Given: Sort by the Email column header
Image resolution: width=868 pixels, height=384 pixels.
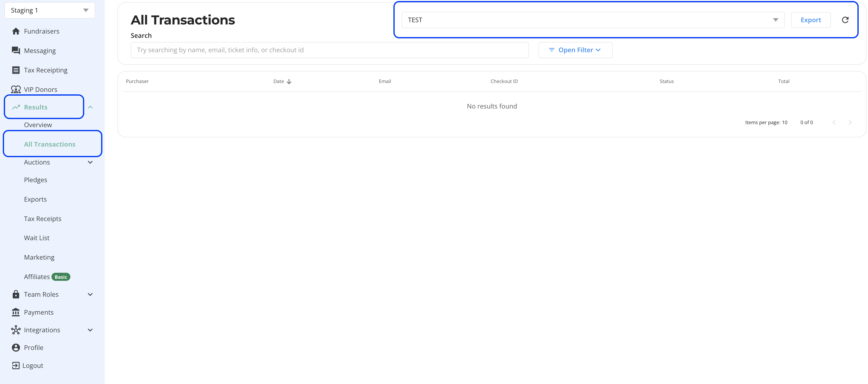Looking at the screenshot, I should pos(385,81).
